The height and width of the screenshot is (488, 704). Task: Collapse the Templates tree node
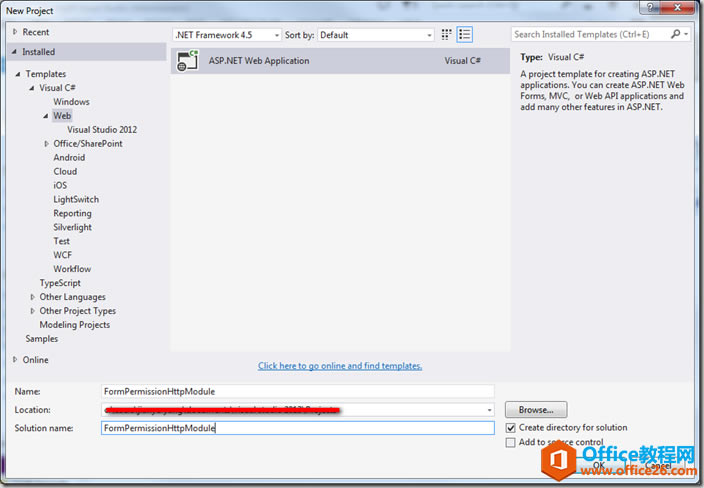[x=18, y=74]
